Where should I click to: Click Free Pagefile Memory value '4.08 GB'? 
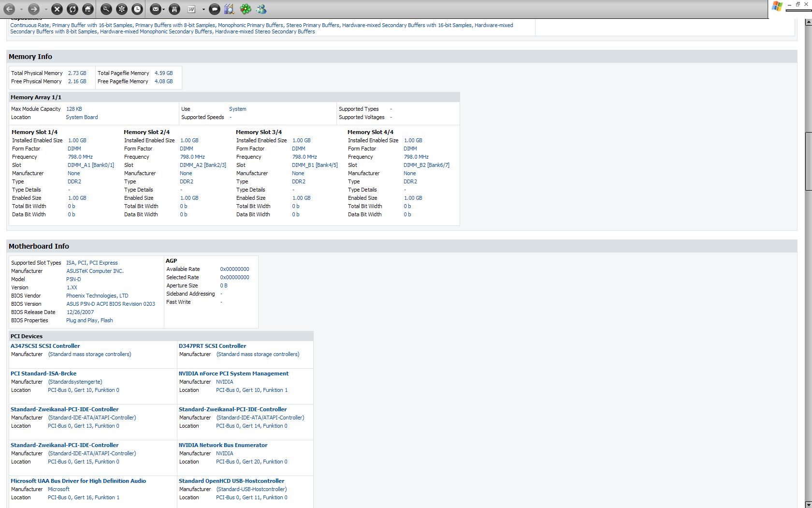163,81
